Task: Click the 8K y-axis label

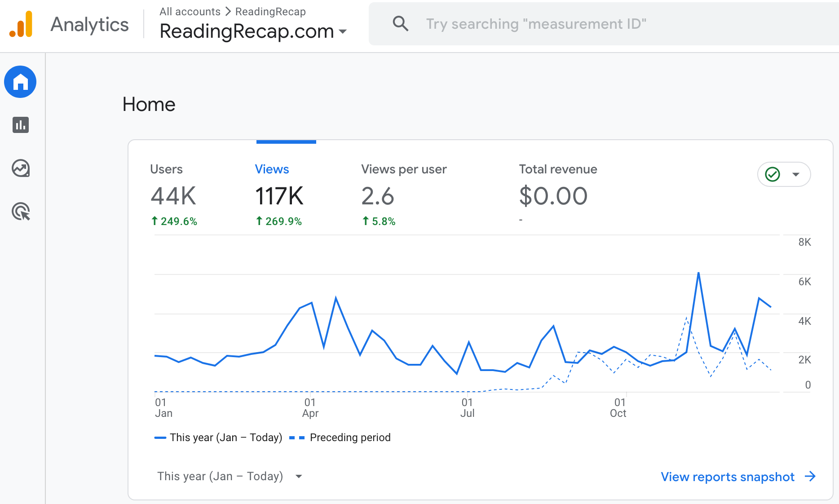Action: [x=804, y=242]
